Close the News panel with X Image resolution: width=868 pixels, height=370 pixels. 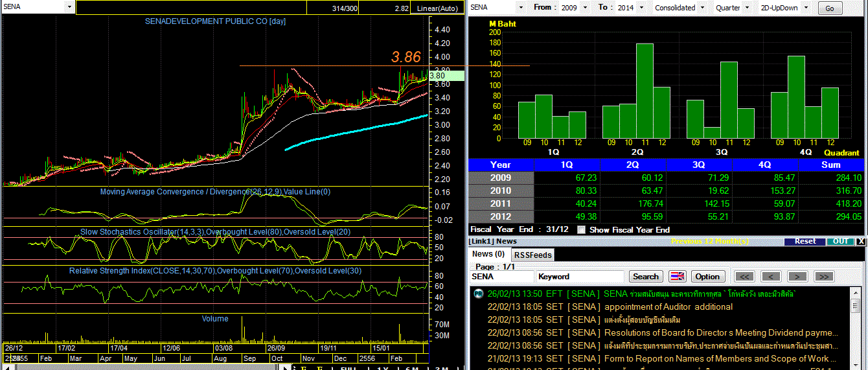pos(861,241)
